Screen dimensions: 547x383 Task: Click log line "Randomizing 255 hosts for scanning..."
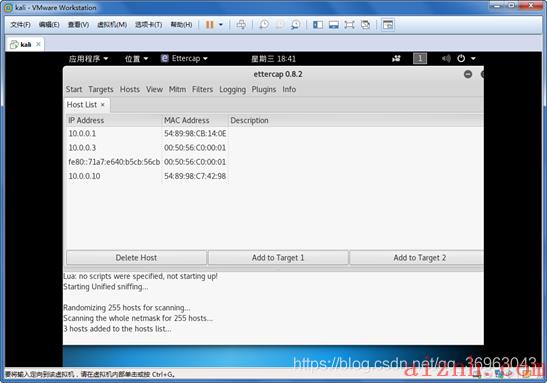coord(127,308)
